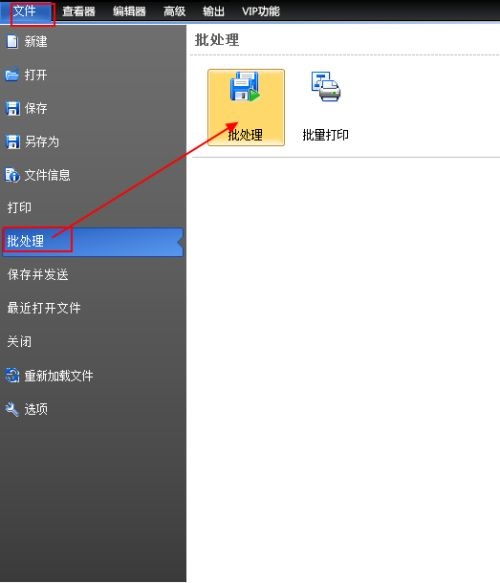The height and width of the screenshot is (583, 500).
Task: Click the 批处理 tile icon in the panel
Action: click(x=245, y=86)
